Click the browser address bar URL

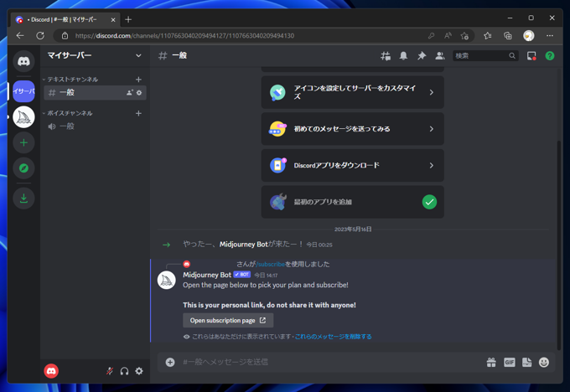coord(184,36)
